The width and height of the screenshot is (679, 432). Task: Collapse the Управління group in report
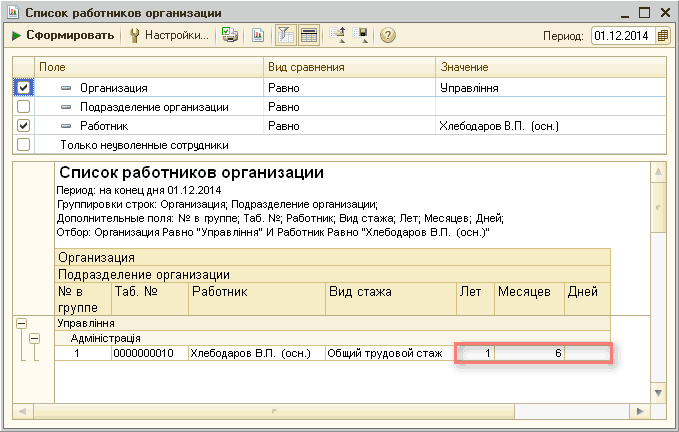pyautogui.click(x=20, y=323)
